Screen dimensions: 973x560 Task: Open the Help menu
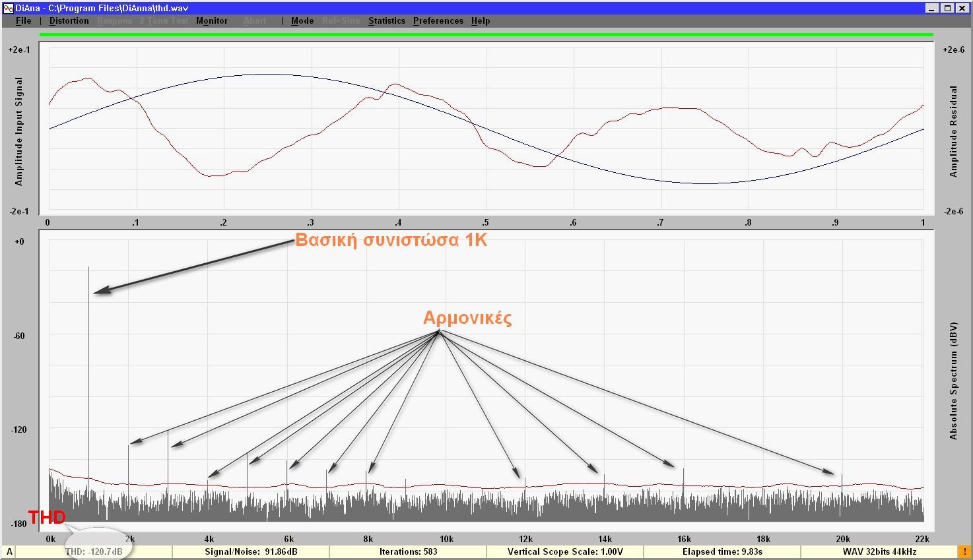[x=481, y=21]
